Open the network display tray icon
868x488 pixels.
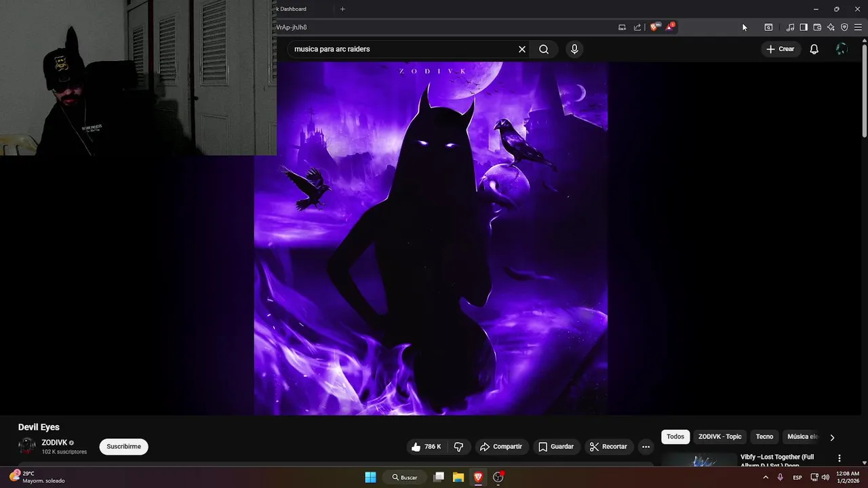click(x=814, y=477)
